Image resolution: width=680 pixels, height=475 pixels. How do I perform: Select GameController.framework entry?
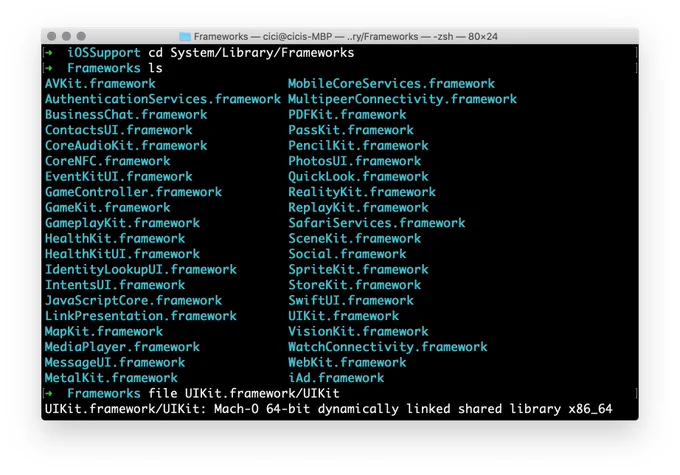(x=134, y=192)
